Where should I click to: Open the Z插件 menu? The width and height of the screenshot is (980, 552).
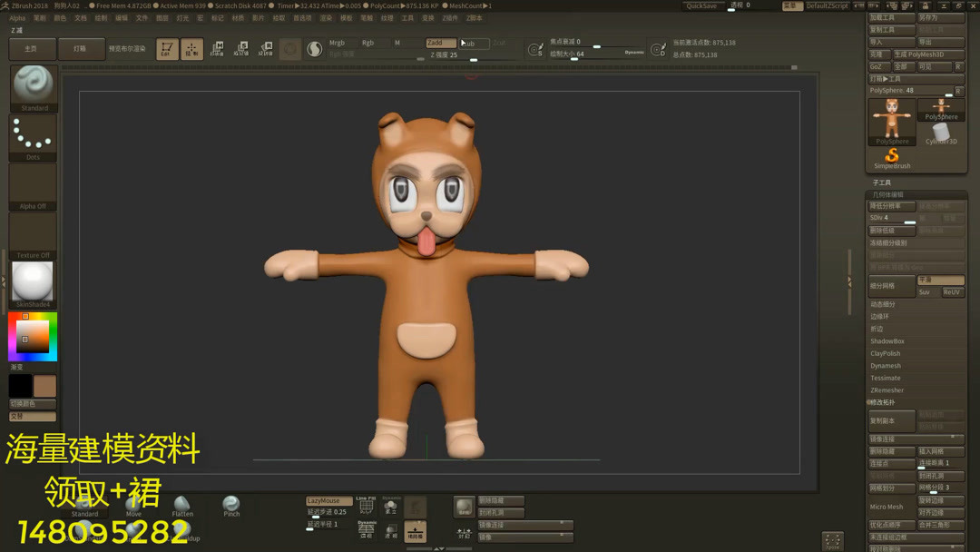pyautogui.click(x=450, y=18)
